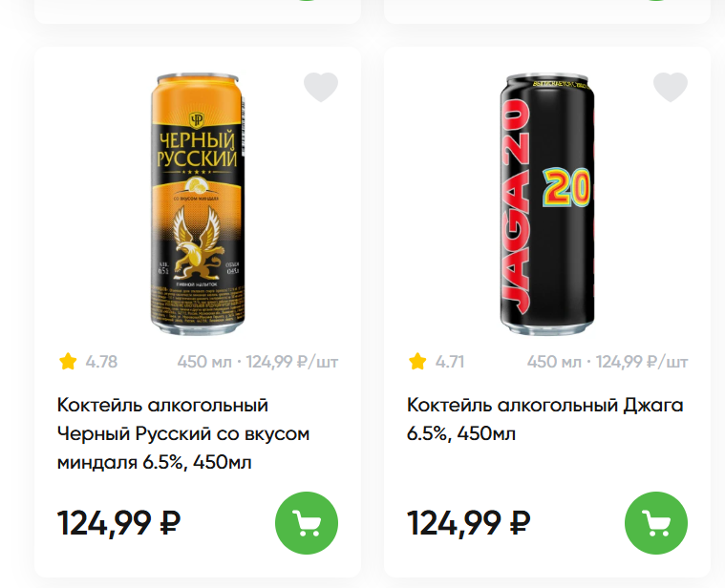This screenshot has height=588, width=725.
Task: Click '450 мл · 124,99 ₽/шт' on Черный Русский card
Action: coord(258,362)
